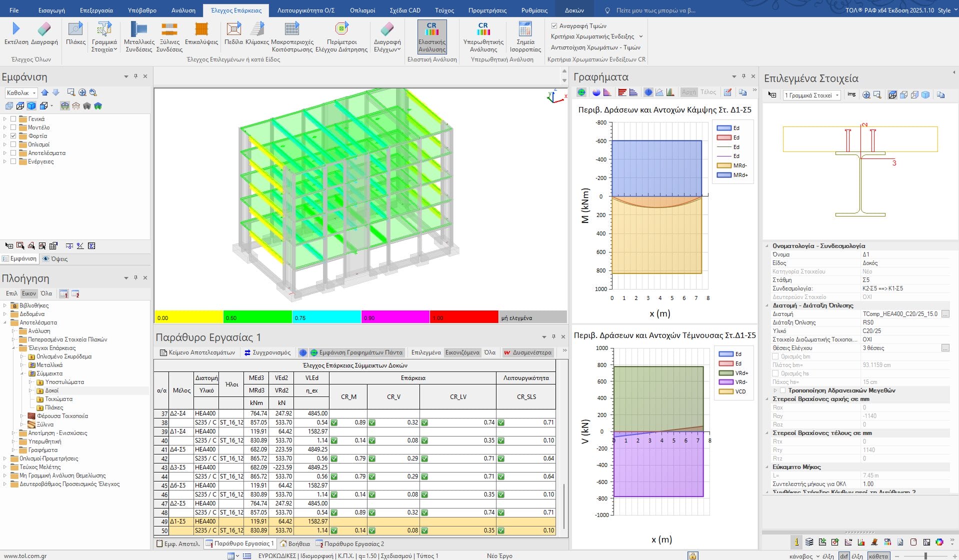The height and width of the screenshot is (560, 959).
Task: Expand the Μεταλλικά tree node
Action: tap(22, 365)
